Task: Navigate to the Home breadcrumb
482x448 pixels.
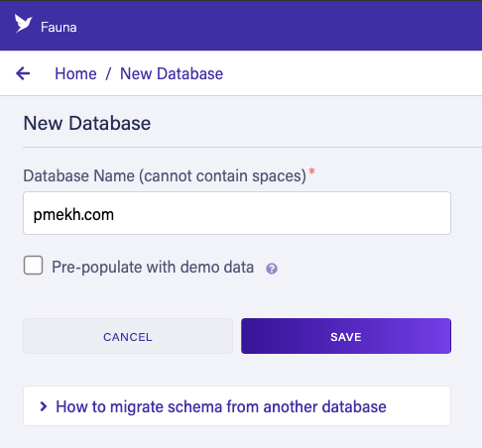Action: pos(75,73)
